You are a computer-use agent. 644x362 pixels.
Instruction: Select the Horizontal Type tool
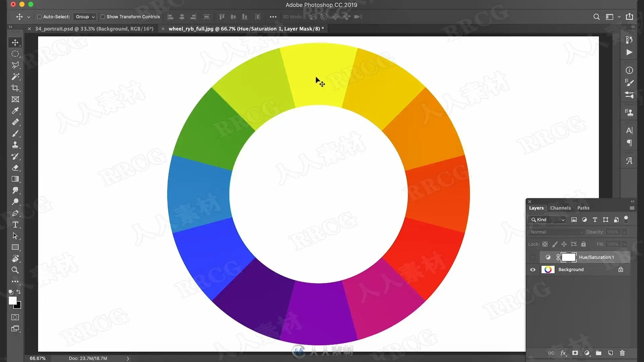(x=15, y=225)
